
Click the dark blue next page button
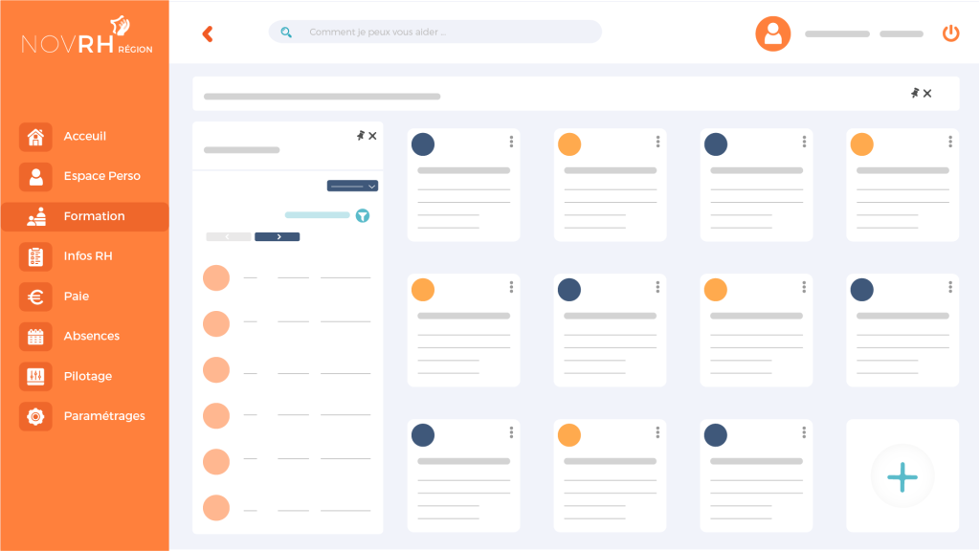pyautogui.click(x=278, y=236)
